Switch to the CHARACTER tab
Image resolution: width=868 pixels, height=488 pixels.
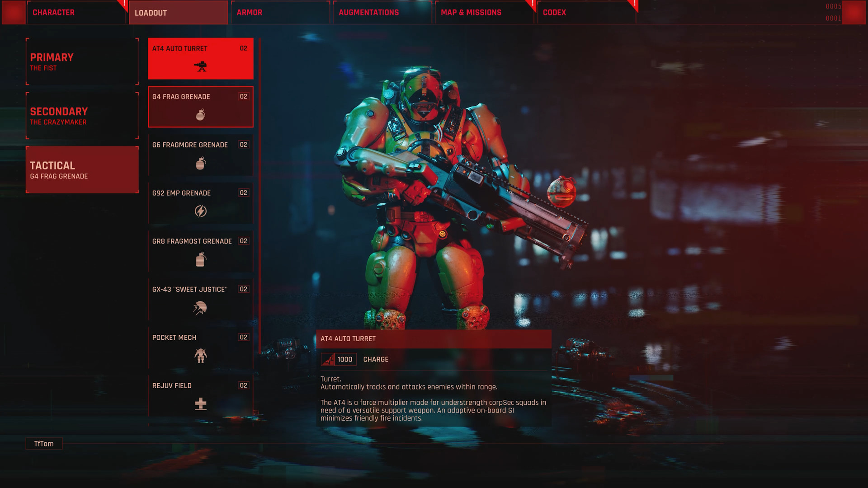[x=55, y=13]
